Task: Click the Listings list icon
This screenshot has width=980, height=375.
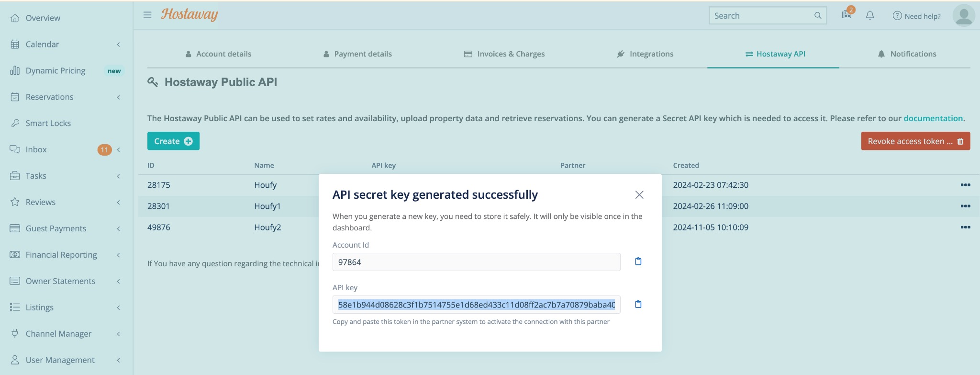Action: coord(15,307)
